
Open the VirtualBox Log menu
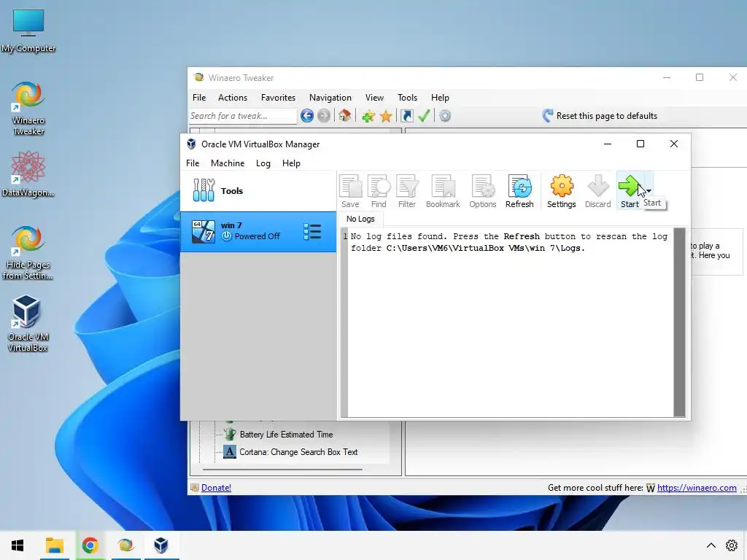coord(263,163)
